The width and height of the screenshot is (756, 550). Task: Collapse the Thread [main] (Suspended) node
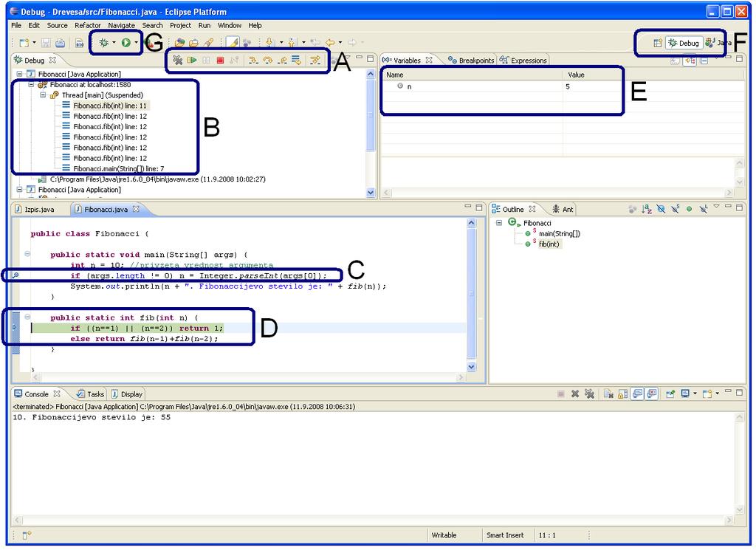point(42,95)
